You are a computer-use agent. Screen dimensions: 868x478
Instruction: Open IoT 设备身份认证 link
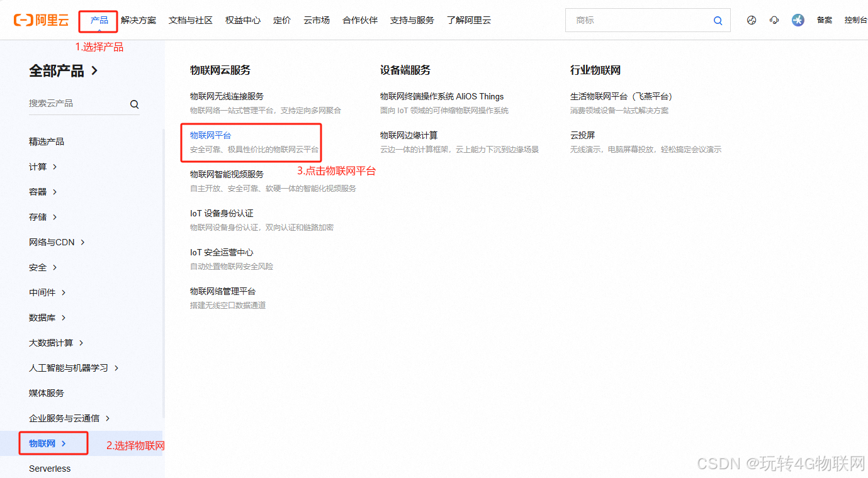coord(222,213)
